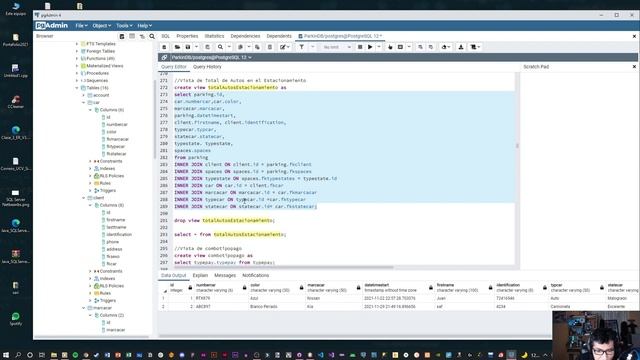
Task: Open the Object menu
Action: tap(101, 26)
